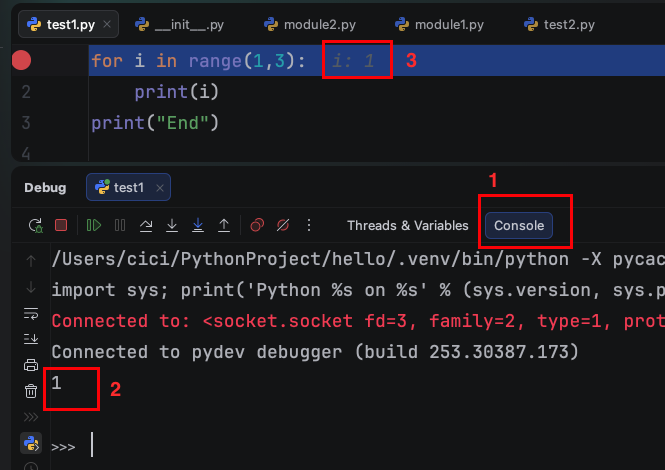This screenshot has height=470, width=665.
Task: Toggle soft-wrap in the console
Action: [31, 313]
